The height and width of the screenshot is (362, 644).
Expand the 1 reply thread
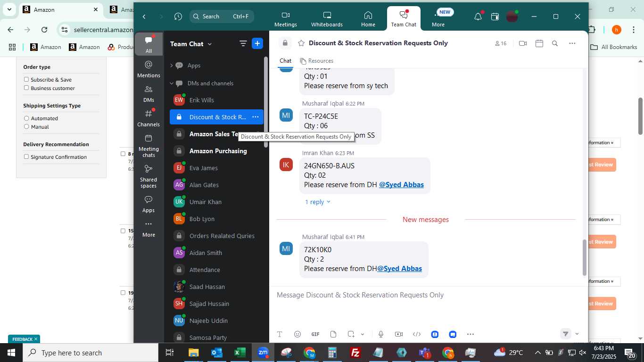tap(318, 202)
